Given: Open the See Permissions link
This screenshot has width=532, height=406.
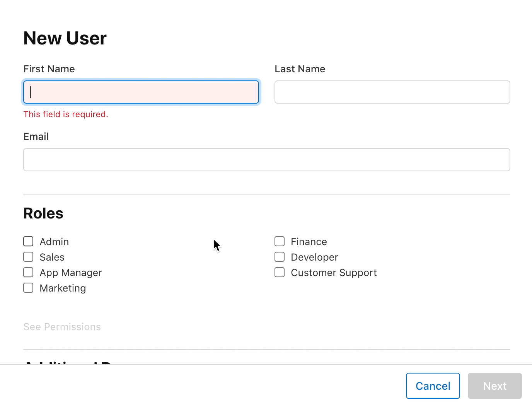Looking at the screenshot, I should tap(62, 327).
